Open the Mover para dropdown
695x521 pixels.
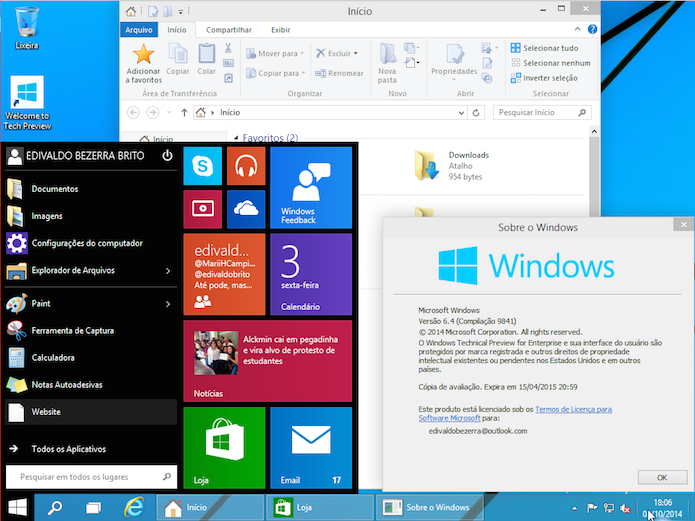pos(275,53)
